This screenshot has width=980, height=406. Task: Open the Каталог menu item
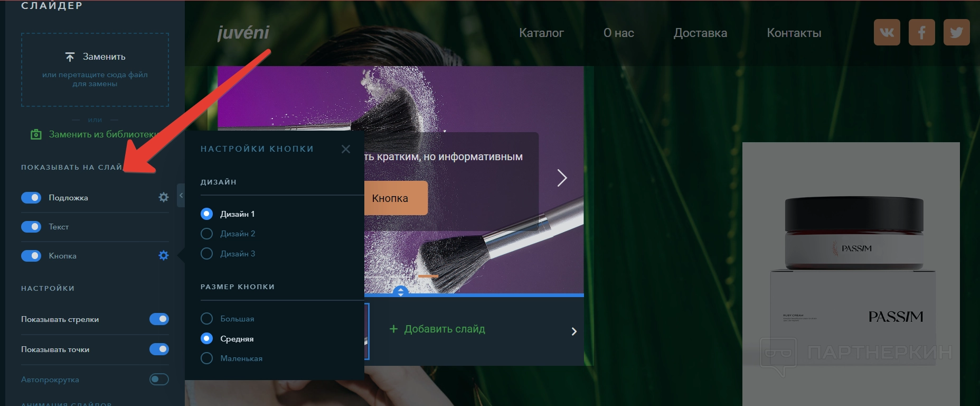pyautogui.click(x=541, y=33)
